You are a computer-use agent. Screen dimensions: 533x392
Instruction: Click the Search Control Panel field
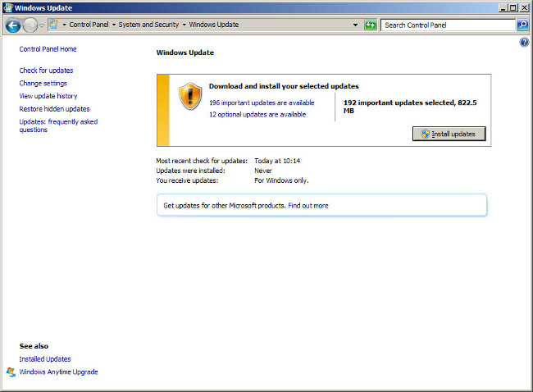click(448, 25)
